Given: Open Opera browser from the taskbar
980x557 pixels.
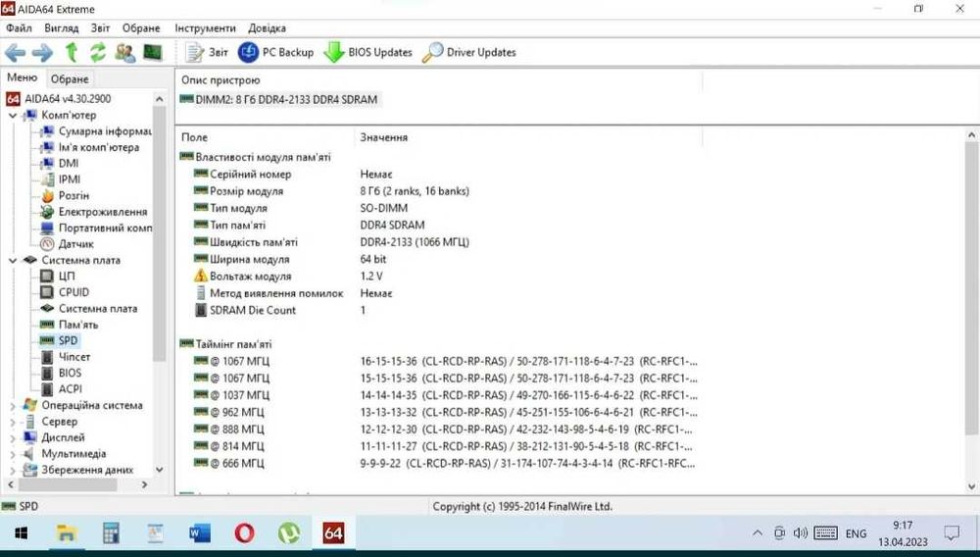Looking at the screenshot, I should [244, 533].
